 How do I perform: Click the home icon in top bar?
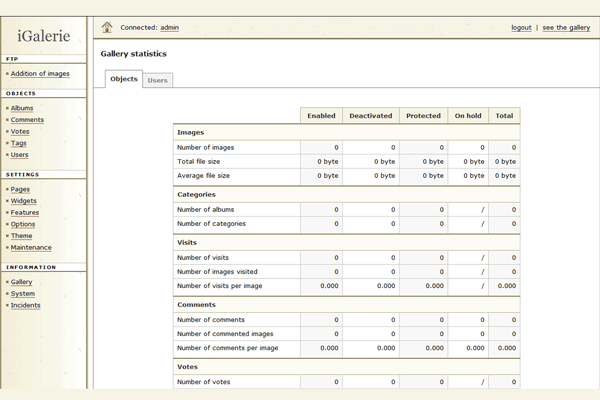click(x=107, y=27)
